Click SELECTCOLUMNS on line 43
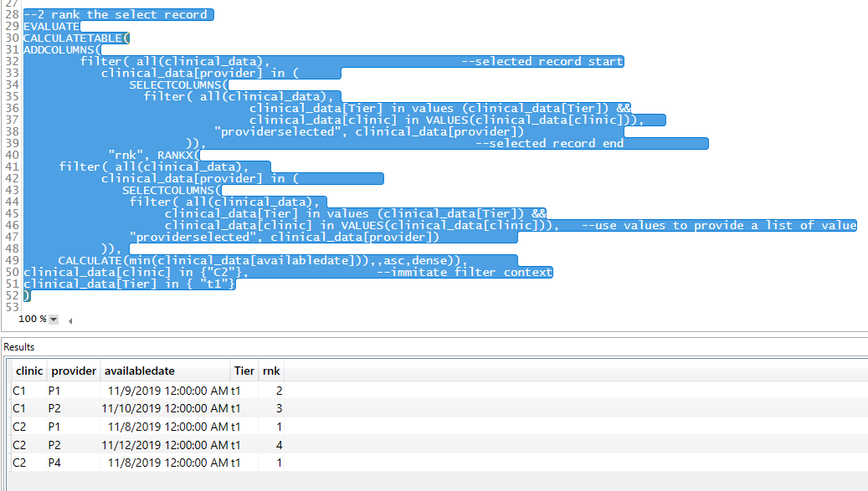This screenshot has width=868, height=491. [168, 190]
